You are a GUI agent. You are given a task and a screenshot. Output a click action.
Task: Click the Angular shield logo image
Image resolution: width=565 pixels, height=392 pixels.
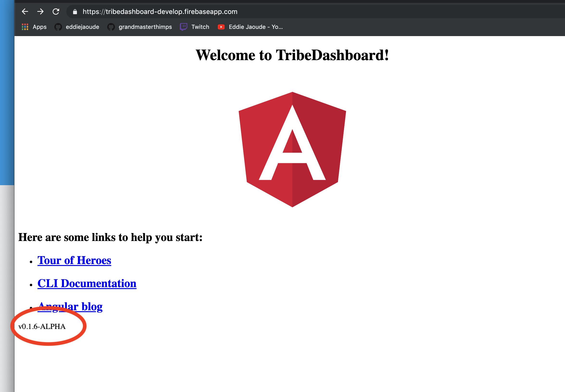pyautogui.click(x=292, y=150)
